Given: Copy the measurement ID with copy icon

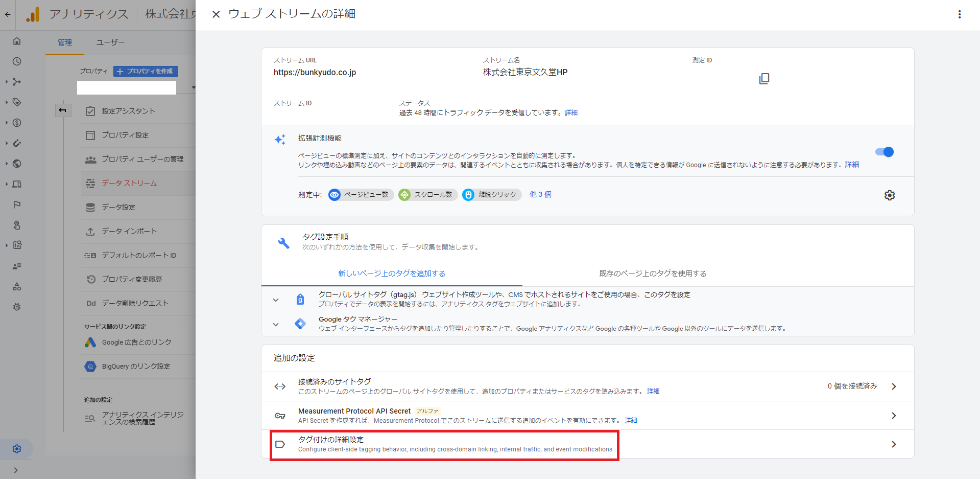Looking at the screenshot, I should point(764,79).
